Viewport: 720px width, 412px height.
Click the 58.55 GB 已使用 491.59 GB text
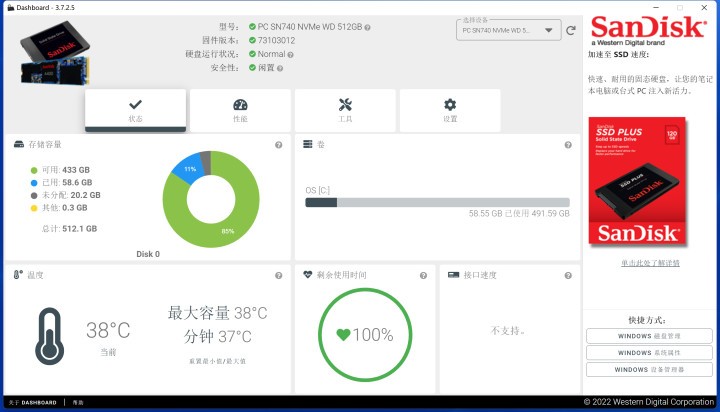[x=519, y=214]
